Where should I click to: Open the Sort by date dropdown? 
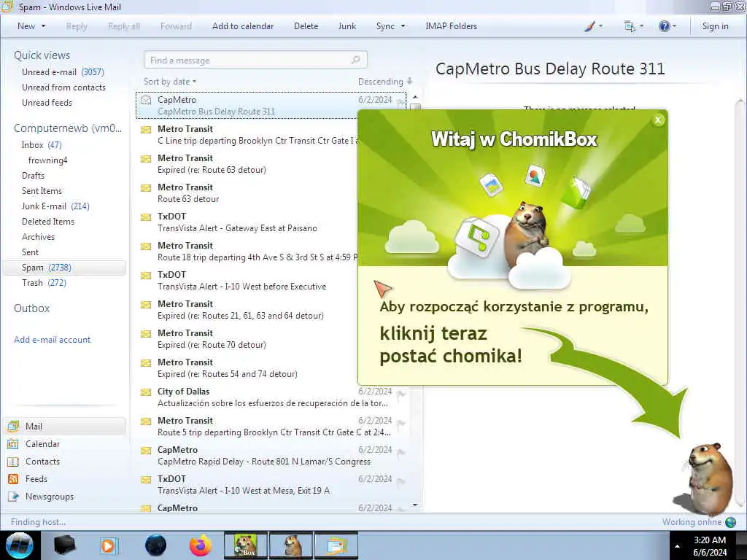(170, 82)
